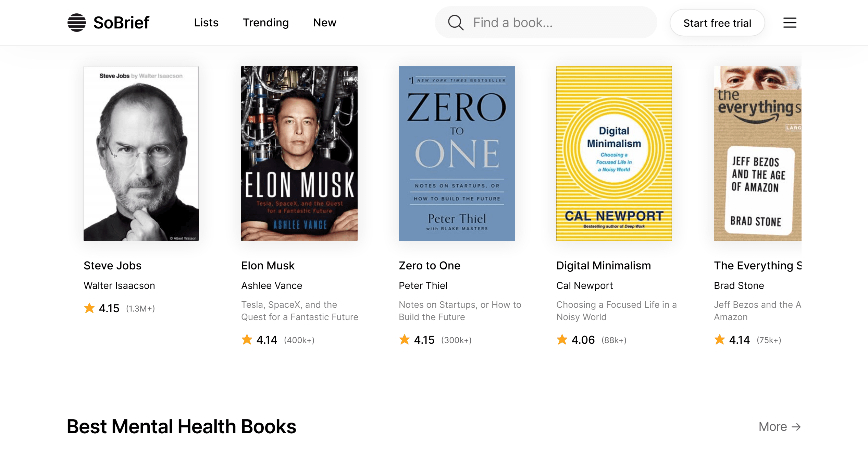Click the star icon under Elon Musk
The width and height of the screenshot is (868, 449).
[247, 340]
